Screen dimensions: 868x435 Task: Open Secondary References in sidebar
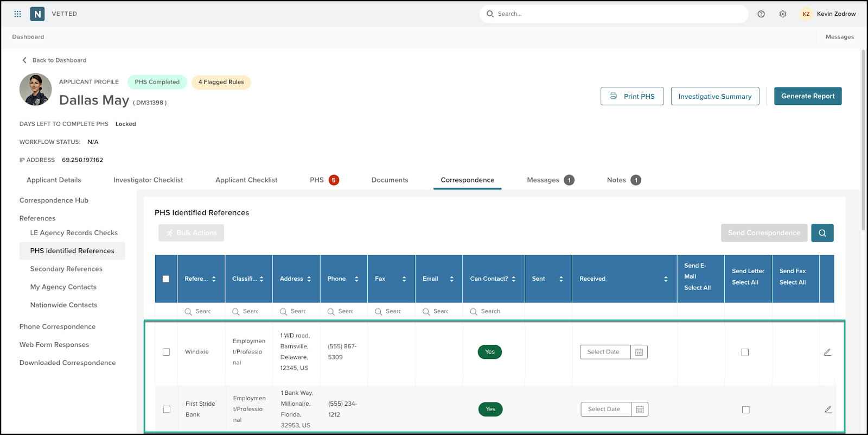point(66,269)
